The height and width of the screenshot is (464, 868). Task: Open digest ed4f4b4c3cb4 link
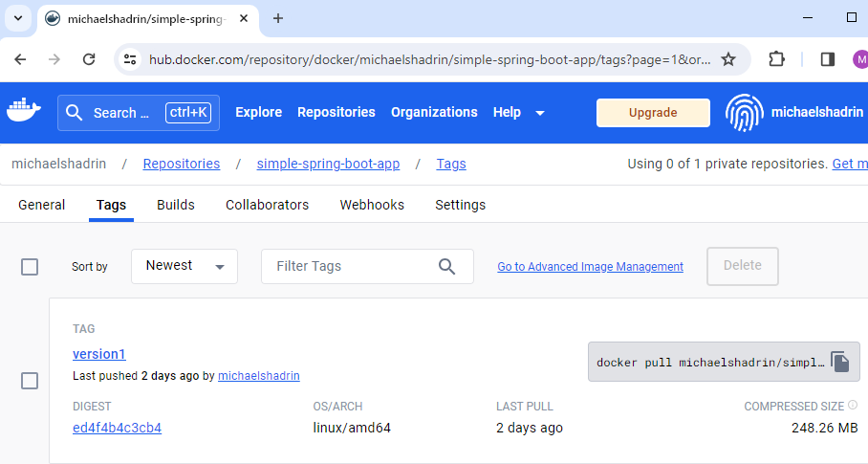[117, 428]
